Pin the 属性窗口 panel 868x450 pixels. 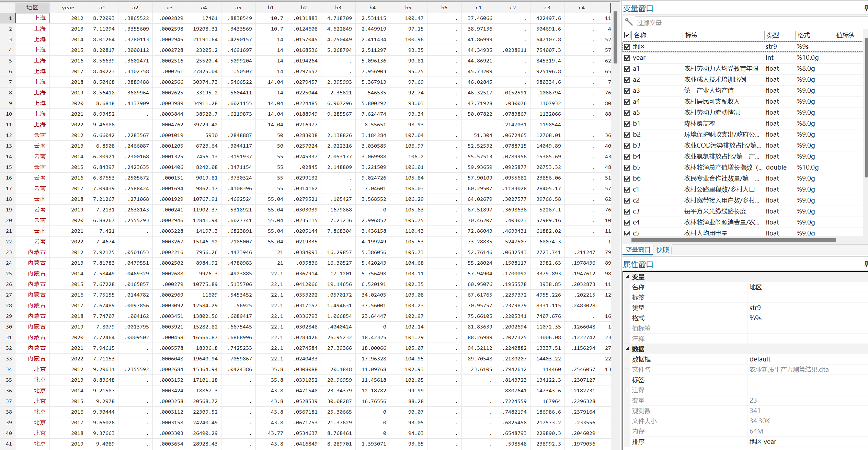866,264
